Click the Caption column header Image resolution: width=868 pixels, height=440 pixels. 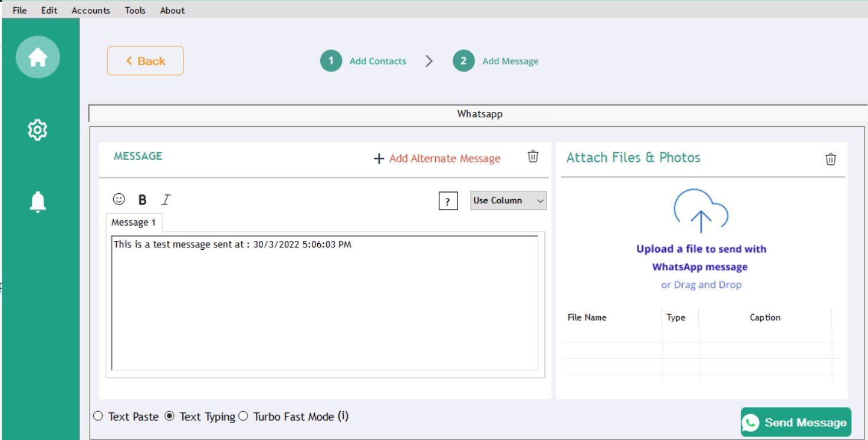[765, 317]
